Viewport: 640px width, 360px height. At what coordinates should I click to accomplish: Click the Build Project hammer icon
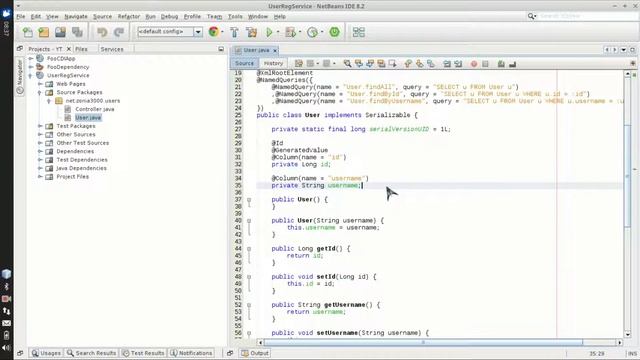tap(234, 32)
